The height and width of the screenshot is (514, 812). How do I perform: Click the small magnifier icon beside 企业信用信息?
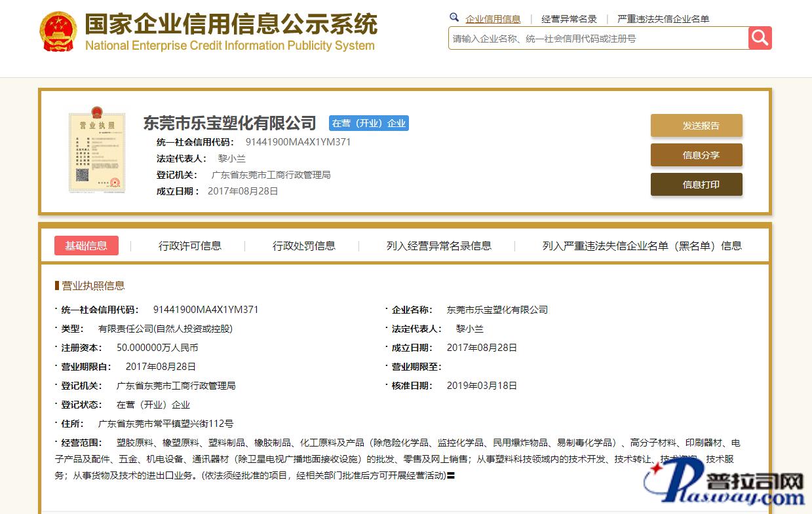[x=454, y=18]
